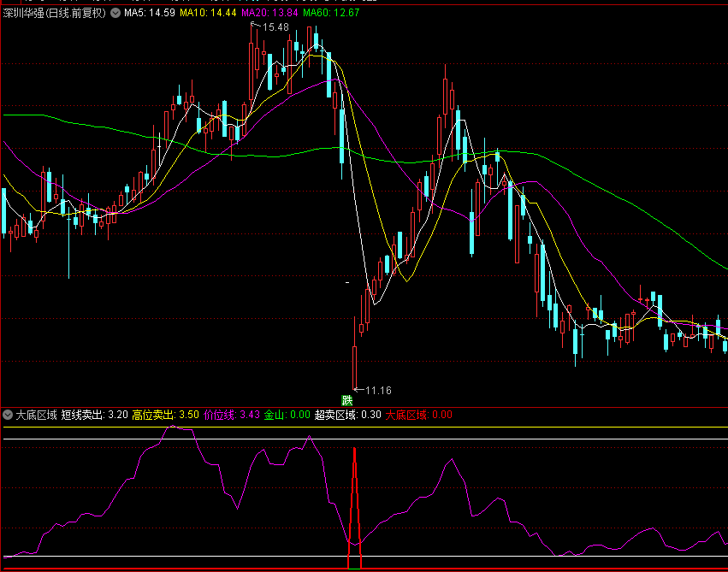The width and height of the screenshot is (728, 572).
Task: Click the 15.48 high price annotation
Action: 275,27
